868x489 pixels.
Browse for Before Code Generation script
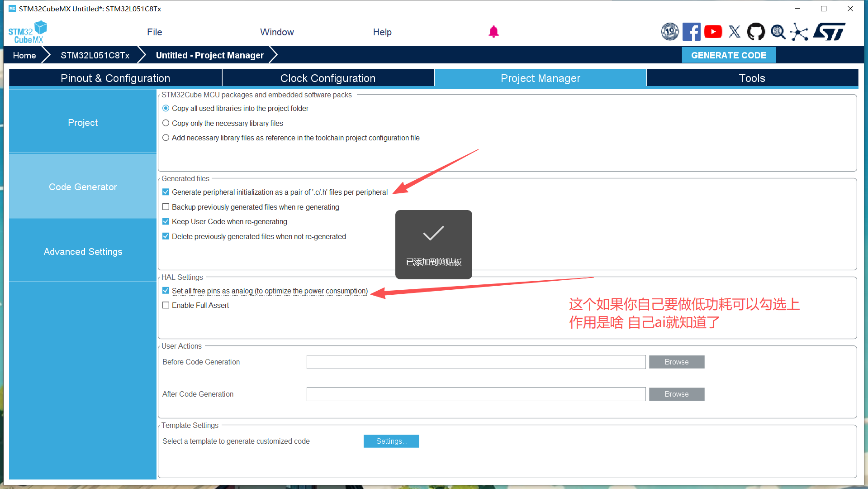(677, 362)
